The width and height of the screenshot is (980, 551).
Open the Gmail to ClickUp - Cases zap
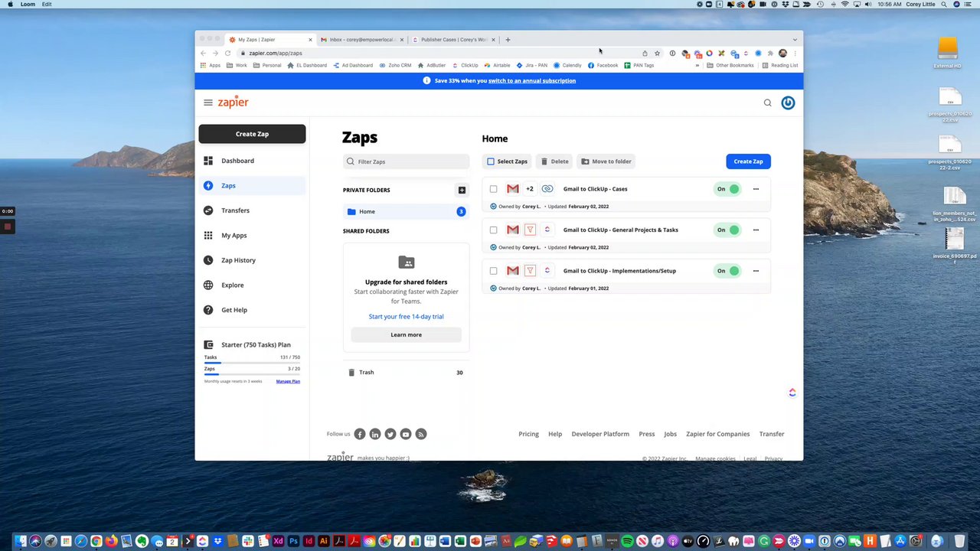click(x=595, y=189)
